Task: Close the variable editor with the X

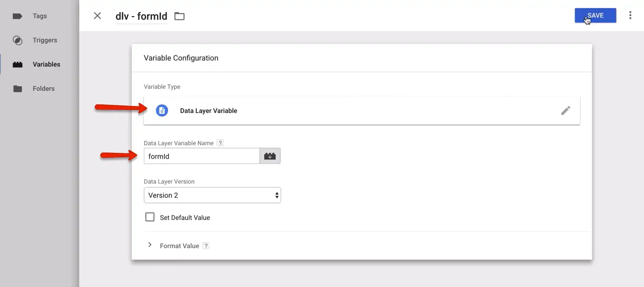Action: tap(97, 16)
